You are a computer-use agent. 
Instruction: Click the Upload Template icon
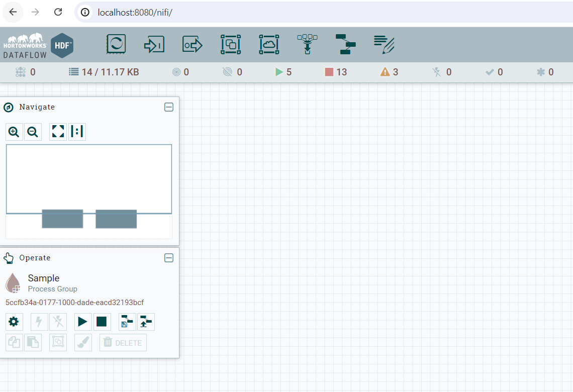coord(146,322)
